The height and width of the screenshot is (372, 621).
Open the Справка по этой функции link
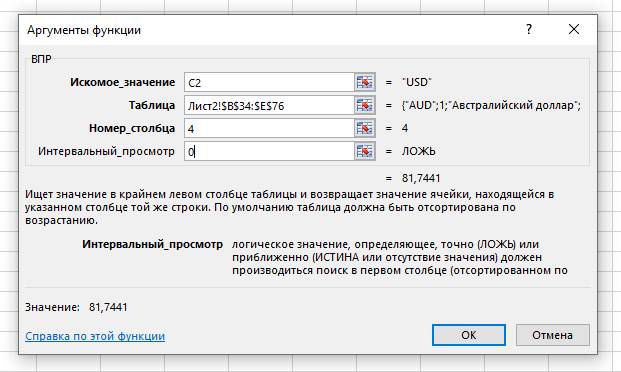pyautogui.click(x=95, y=336)
